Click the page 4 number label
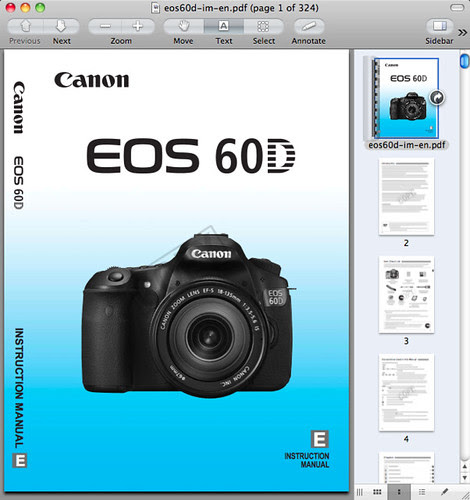Viewport: 470px width, 500px height. (x=406, y=439)
